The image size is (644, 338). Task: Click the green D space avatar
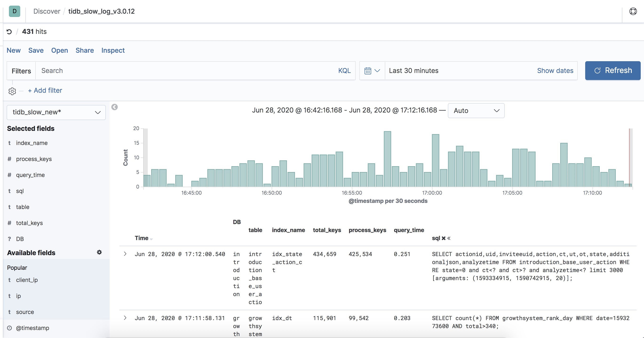(x=15, y=11)
